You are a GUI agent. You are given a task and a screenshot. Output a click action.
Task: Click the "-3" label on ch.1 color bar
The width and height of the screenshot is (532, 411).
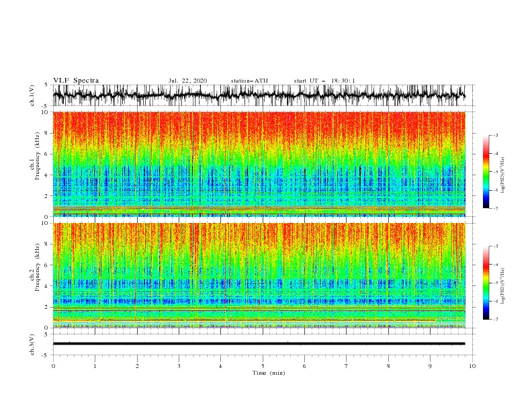tap(495, 135)
